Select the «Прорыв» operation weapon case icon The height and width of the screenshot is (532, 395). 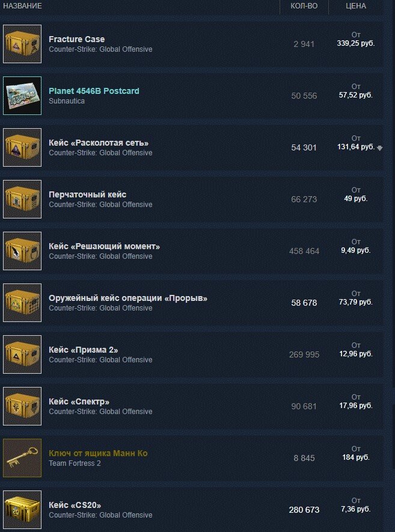pyautogui.click(x=22, y=303)
